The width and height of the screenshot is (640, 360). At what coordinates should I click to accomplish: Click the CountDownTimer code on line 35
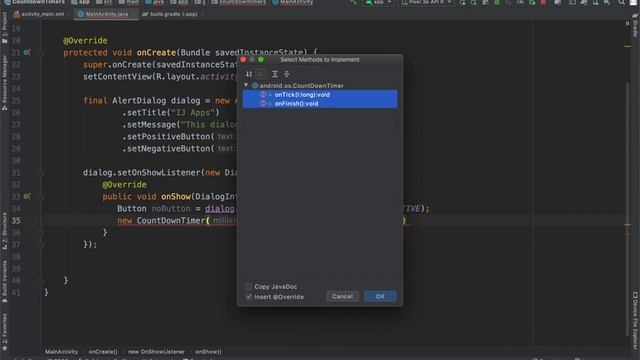point(171,220)
